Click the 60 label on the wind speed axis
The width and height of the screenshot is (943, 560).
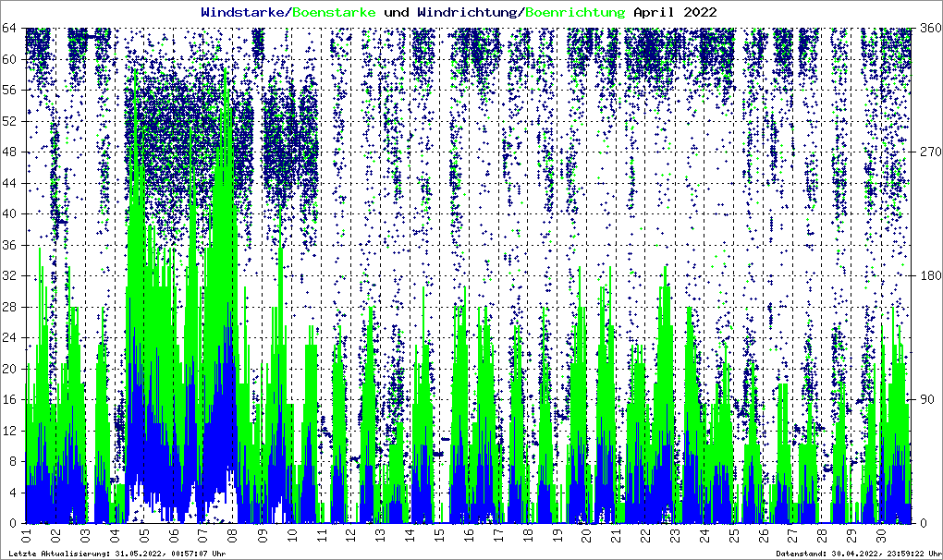click(8, 59)
